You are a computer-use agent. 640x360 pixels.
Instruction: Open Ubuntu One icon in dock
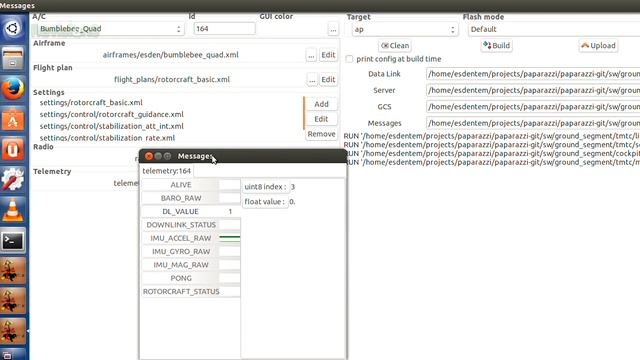(x=13, y=149)
